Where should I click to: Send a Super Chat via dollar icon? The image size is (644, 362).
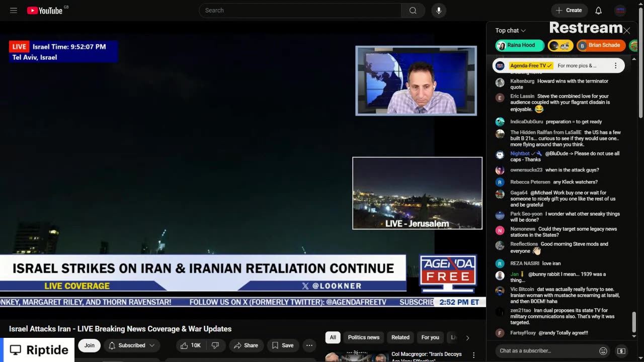pos(621,351)
